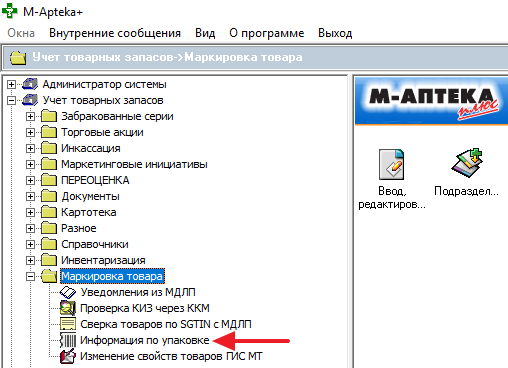
Task: Select Торговые акции tree item
Action: click(102, 132)
